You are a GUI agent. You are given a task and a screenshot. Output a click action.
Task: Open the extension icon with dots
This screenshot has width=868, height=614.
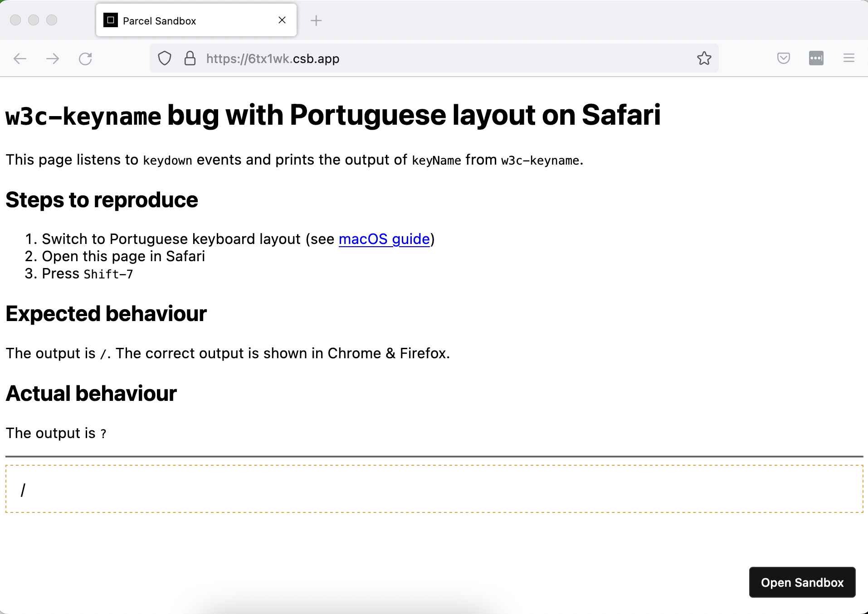pyautogui.click(x=816, y=58)
